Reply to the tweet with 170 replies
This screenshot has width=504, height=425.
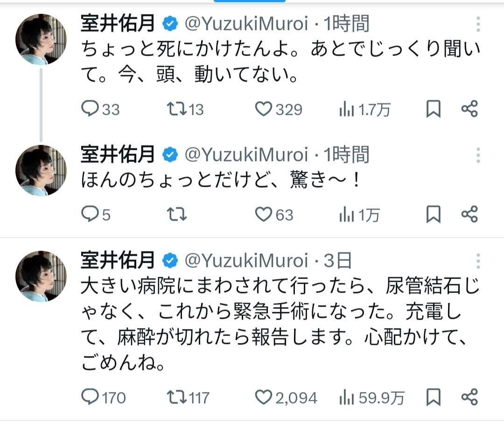pos(89,397)
